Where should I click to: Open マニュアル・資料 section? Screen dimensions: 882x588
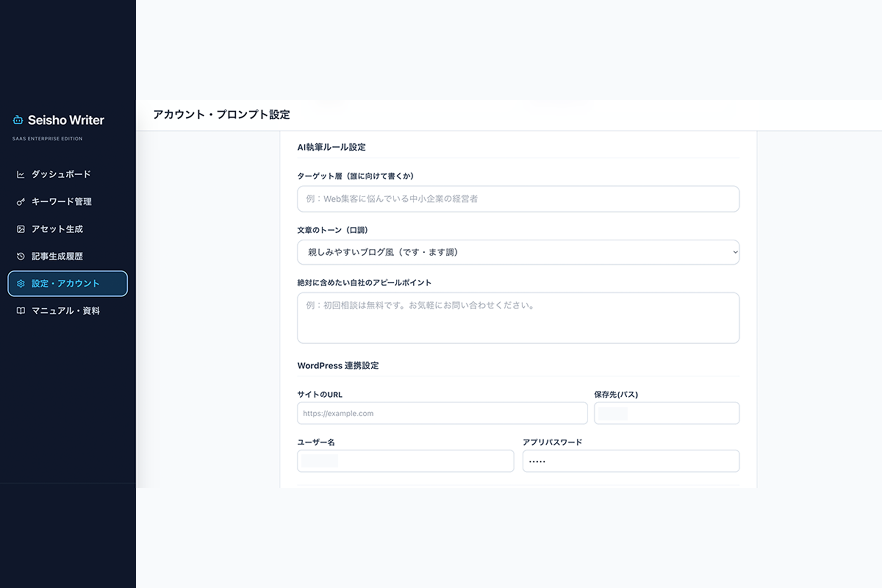[x=66, y=311]
